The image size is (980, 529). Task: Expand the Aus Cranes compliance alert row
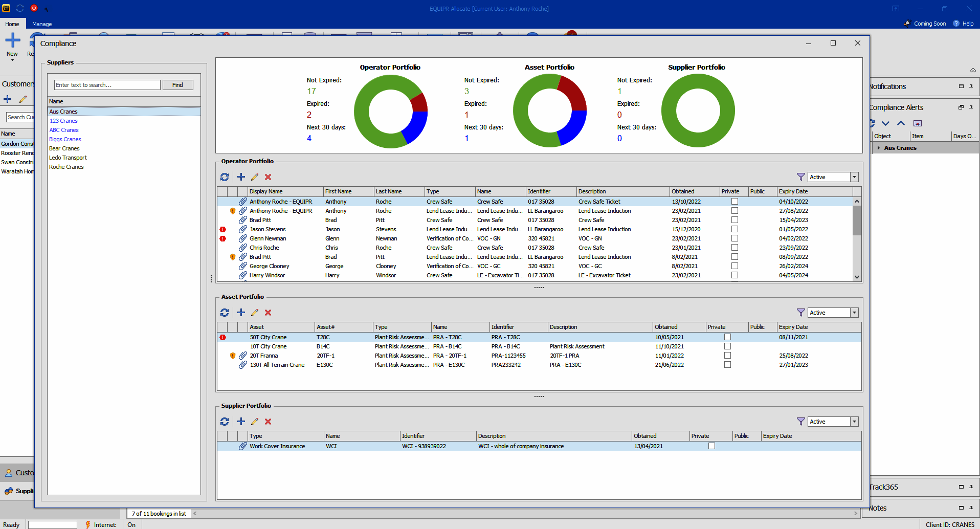(879, 148)
